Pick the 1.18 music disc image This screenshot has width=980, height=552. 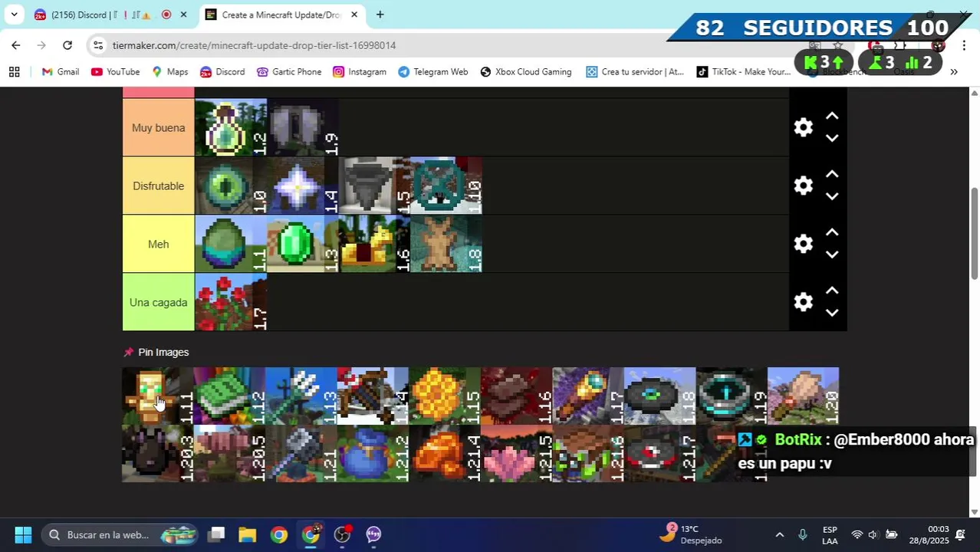[660, 396]
